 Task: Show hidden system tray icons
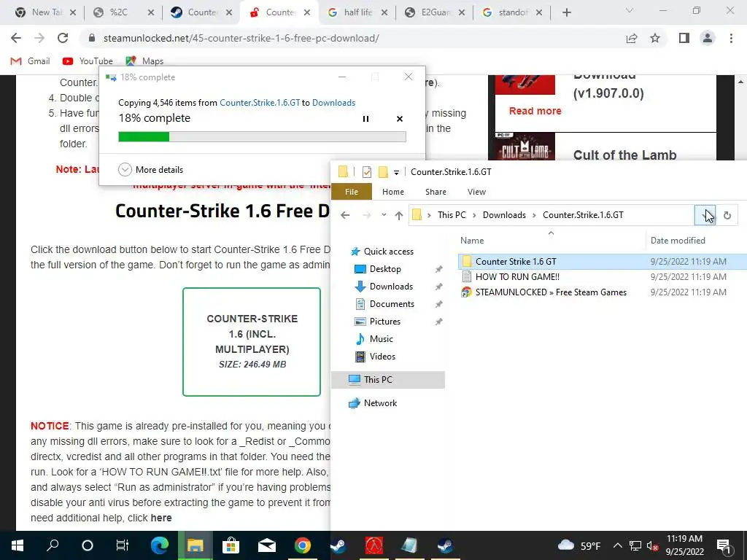point(617,545)
